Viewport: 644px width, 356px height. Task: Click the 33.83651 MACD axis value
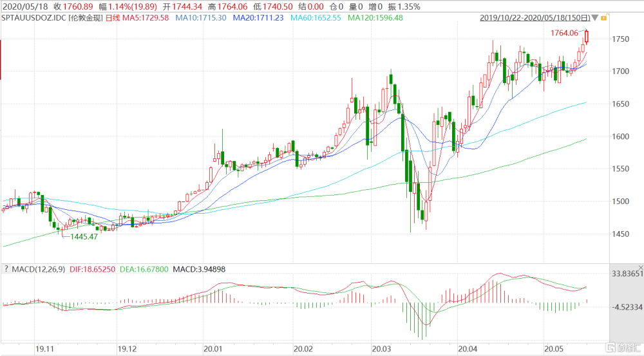(627, 274)
